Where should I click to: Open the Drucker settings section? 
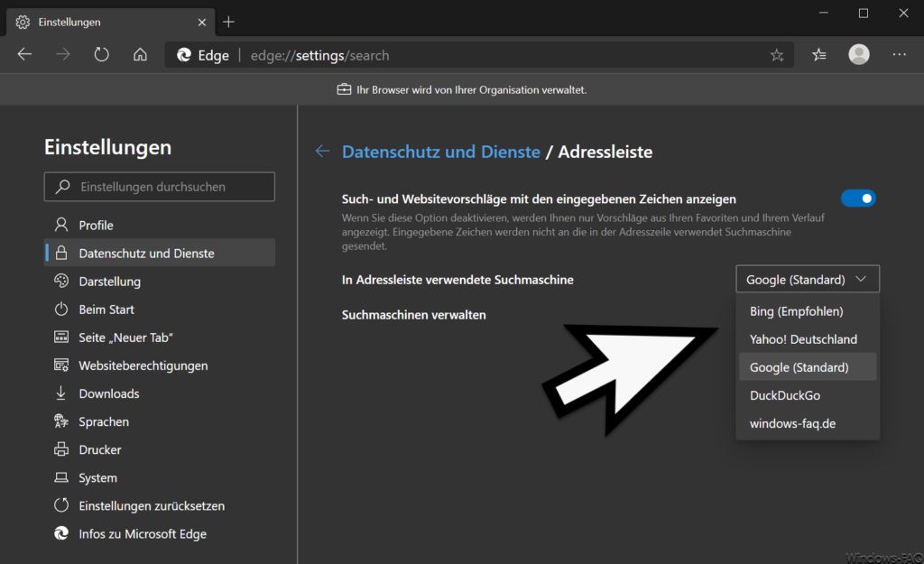(160, 449)
